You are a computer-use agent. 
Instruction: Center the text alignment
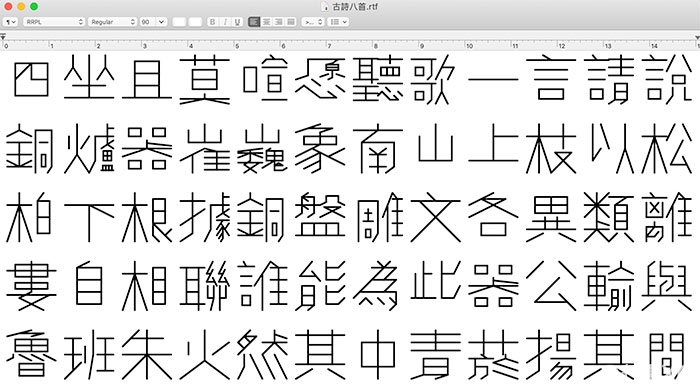click(x=267, y=22)
